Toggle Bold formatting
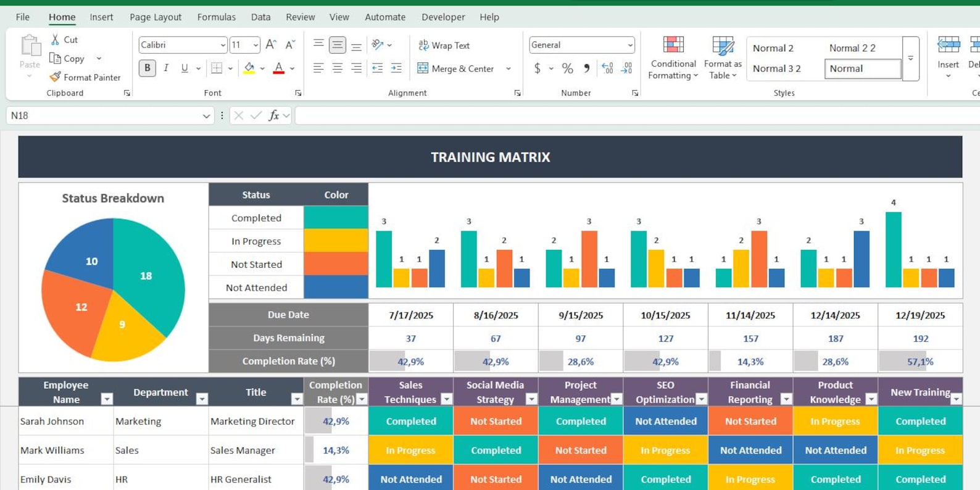 (147, 68)
